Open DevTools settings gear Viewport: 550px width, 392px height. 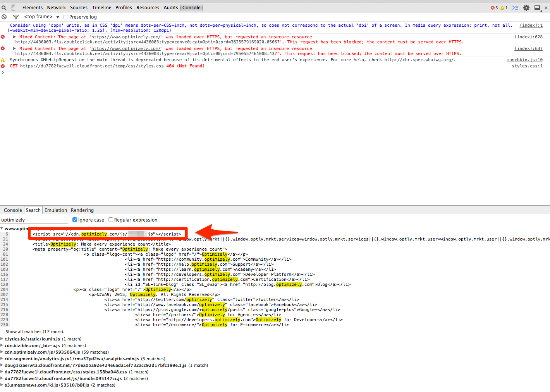[526, 8]
